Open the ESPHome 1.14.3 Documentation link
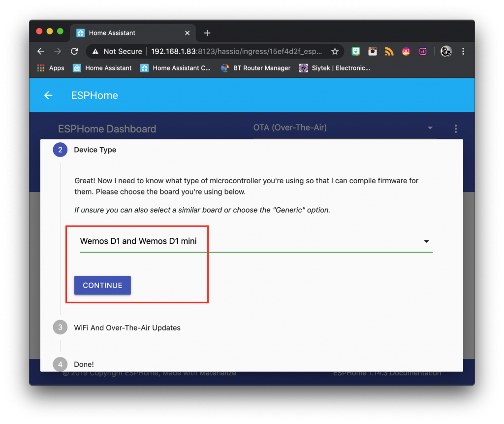504x424 pixels. tap(387, 373)
